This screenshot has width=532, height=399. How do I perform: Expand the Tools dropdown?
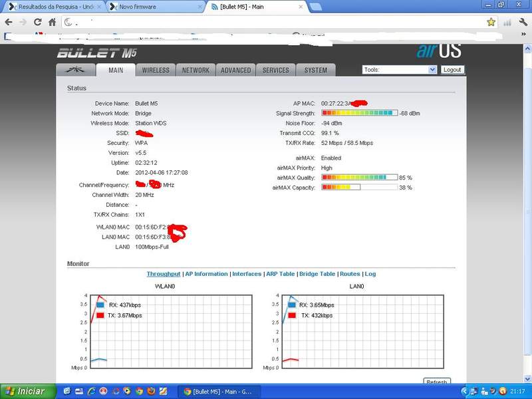(400, 70)
